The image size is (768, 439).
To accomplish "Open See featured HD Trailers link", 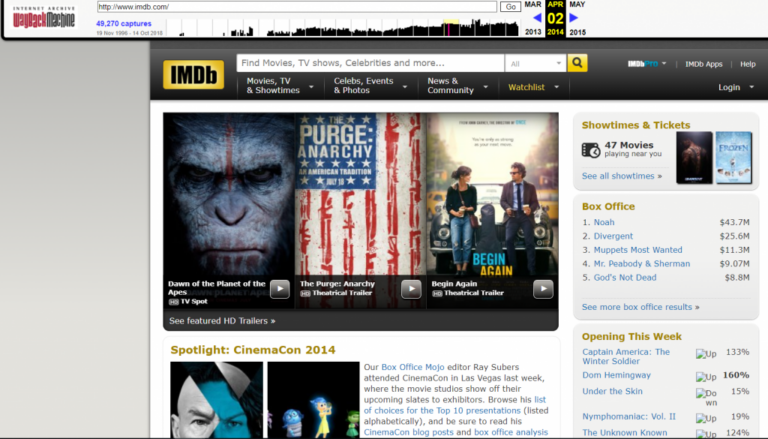I will point(222,321).
